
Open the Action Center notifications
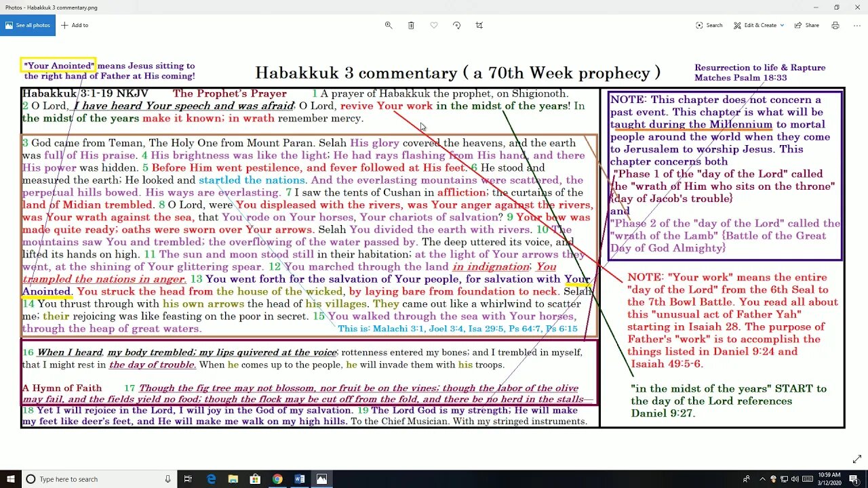tap(854, 479)
